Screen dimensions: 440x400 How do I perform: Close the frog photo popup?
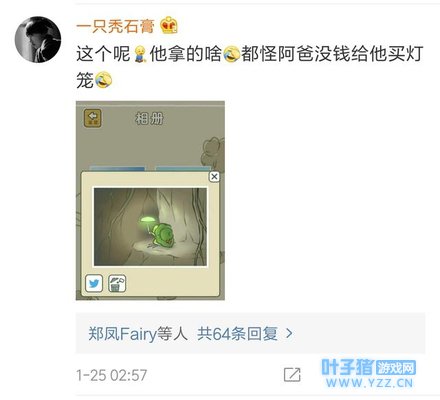(x=214, y=176)
